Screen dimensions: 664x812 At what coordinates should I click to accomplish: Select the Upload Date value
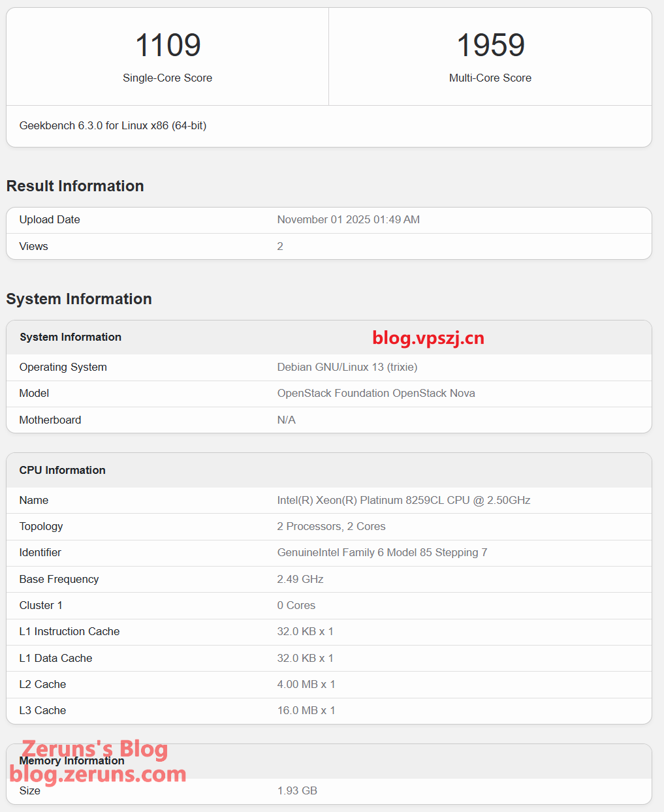(348, 219)
